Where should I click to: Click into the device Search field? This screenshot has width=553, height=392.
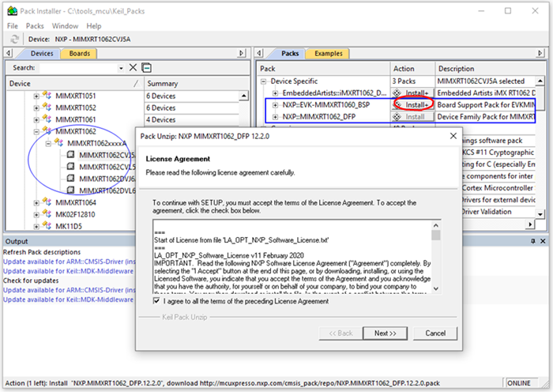click(x=79, y=68)
